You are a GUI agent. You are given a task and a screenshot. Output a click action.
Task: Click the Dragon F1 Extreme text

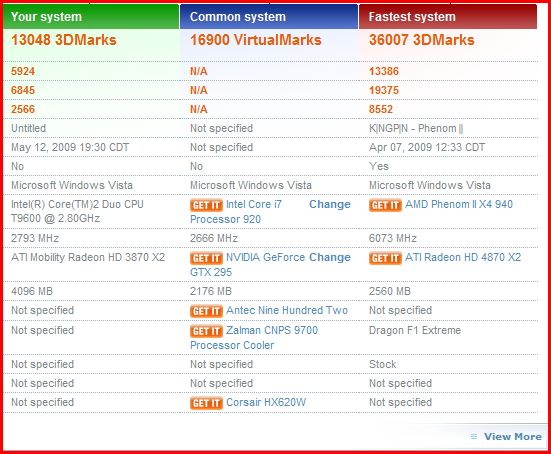coord(415,330)
